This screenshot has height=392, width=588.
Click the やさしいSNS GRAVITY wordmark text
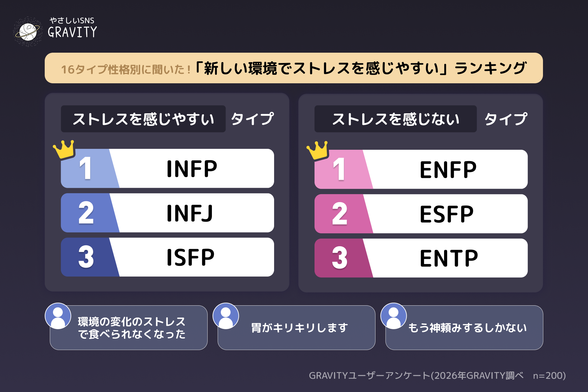pyautogui.click(x=72, y=28)
